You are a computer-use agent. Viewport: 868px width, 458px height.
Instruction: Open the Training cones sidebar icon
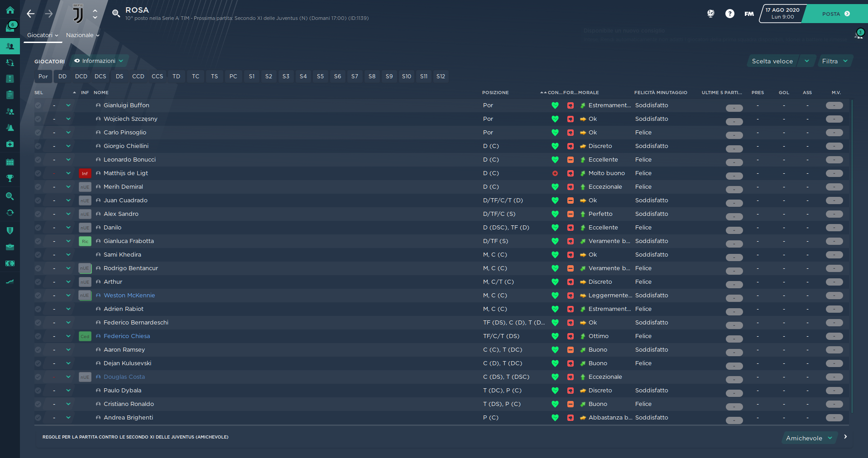tap(10, 128)
